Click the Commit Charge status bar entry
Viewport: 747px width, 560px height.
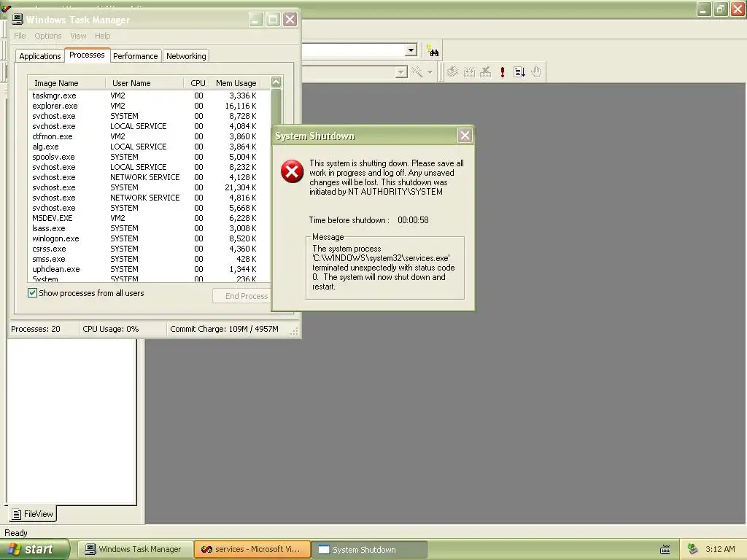225,329
